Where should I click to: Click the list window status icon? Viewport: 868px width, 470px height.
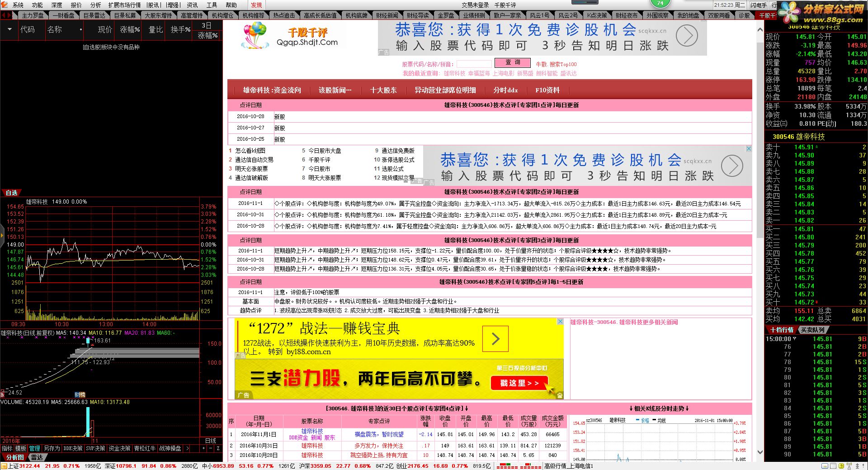[x=833, y=466]
